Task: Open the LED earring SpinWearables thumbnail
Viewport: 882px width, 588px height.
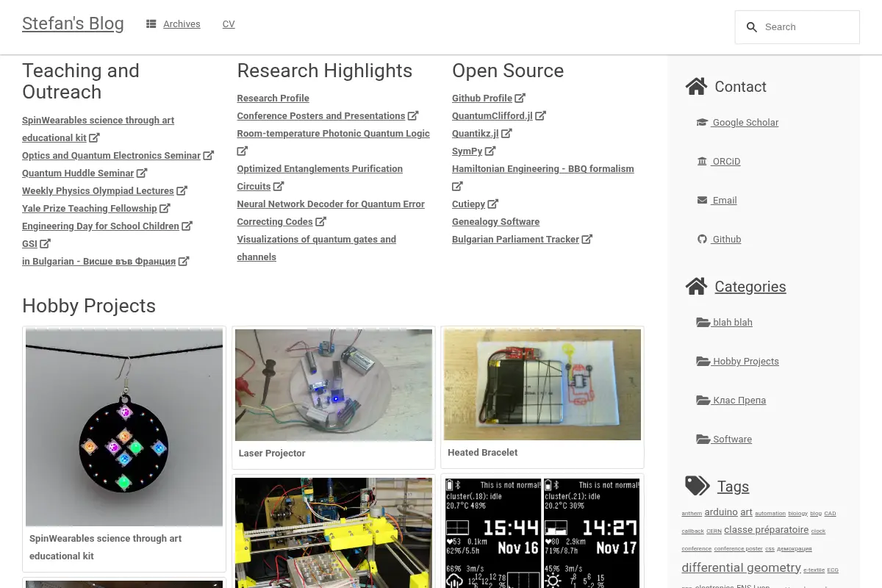Action: click(x=124, y=428)
